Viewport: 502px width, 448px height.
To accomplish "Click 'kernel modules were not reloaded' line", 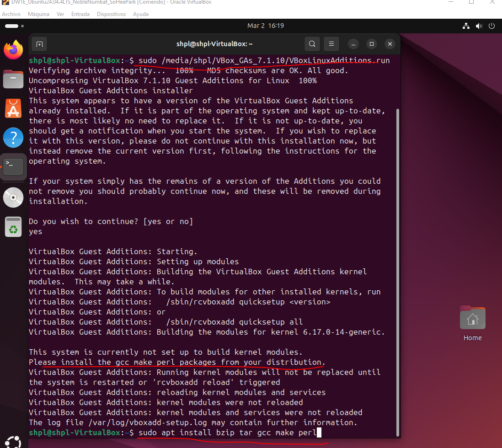I will [166, 403].
